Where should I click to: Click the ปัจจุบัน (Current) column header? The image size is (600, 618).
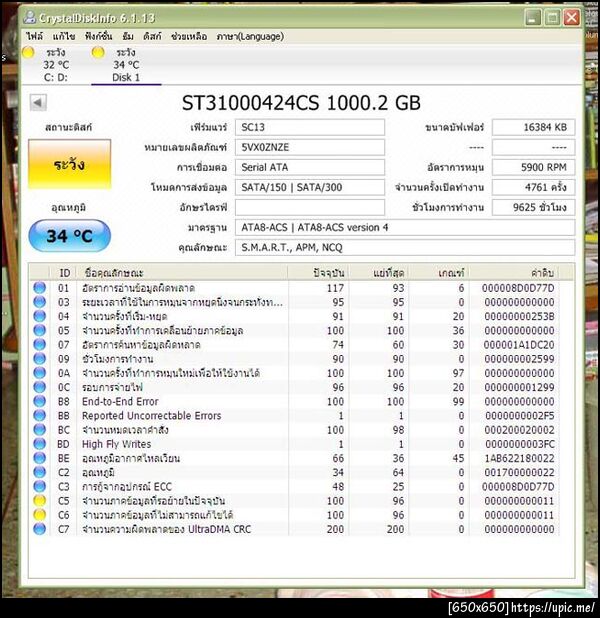click(319, 273)
